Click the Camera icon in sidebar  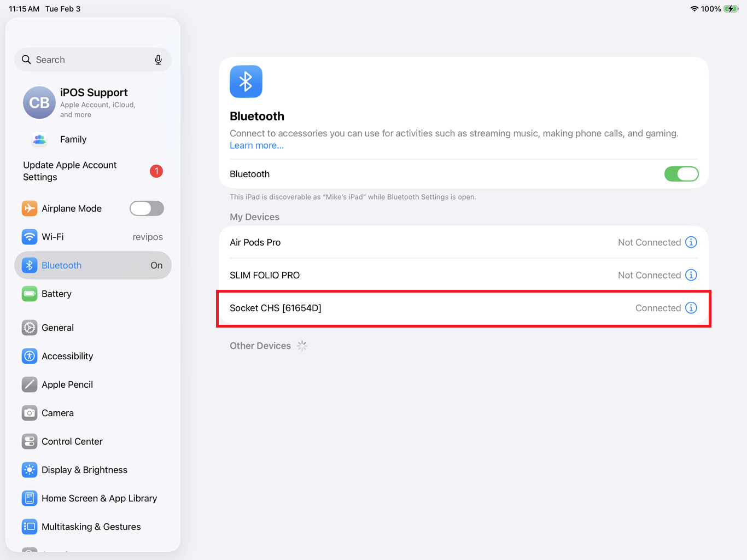(30, 413)
